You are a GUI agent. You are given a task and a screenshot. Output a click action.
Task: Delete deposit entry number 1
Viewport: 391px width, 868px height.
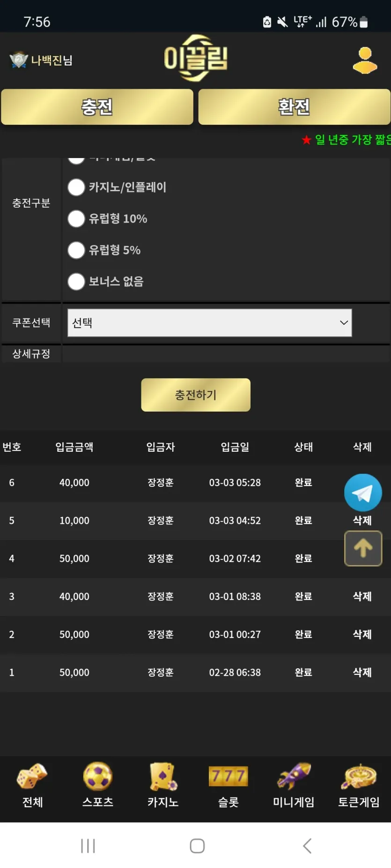pyautogui.click(x=362, y=672)
